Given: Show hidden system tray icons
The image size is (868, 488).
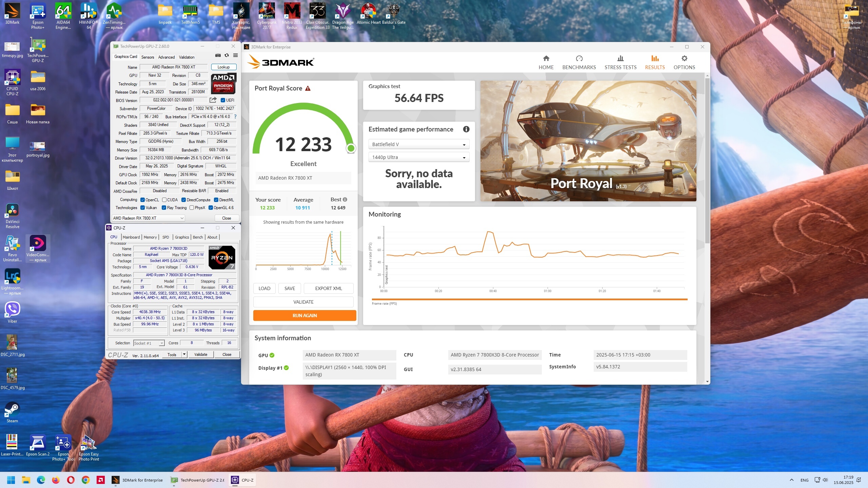Looking at the screenshot, I should [792, 480].
